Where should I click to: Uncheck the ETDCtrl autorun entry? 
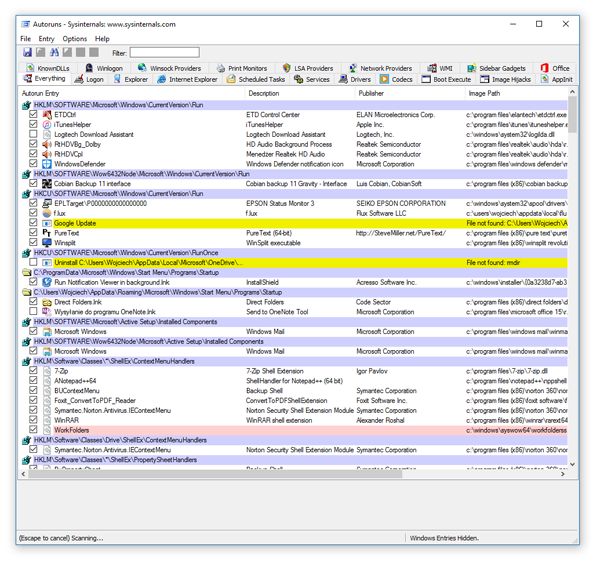click(x=33, y=114)
